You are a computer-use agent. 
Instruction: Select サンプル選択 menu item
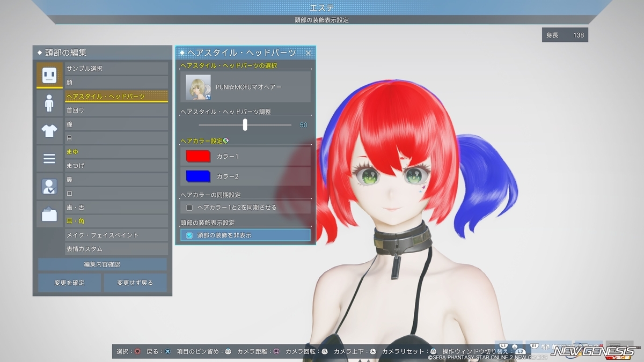coord(116,69)
